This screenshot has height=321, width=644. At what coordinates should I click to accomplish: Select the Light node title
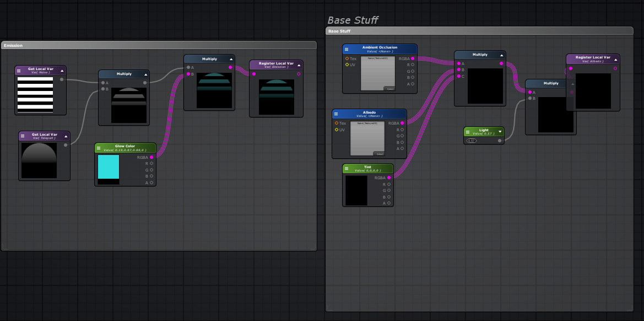pos(484,130)
